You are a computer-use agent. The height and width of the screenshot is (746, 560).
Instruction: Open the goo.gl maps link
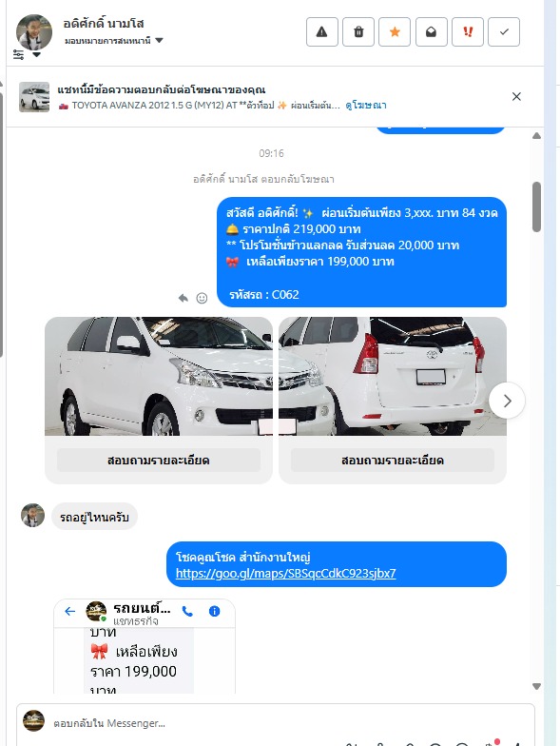coord(285,573)
